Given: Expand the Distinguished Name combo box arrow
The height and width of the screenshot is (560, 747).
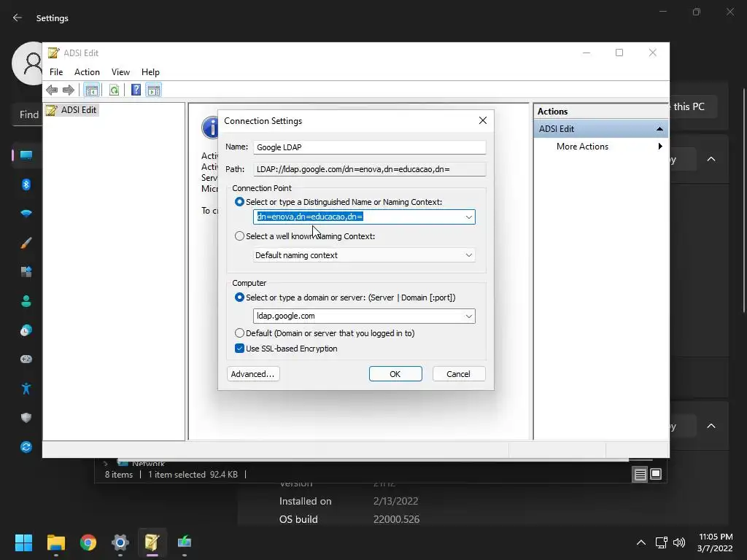Looking at the screenshot, I should (x=469, y=217).
